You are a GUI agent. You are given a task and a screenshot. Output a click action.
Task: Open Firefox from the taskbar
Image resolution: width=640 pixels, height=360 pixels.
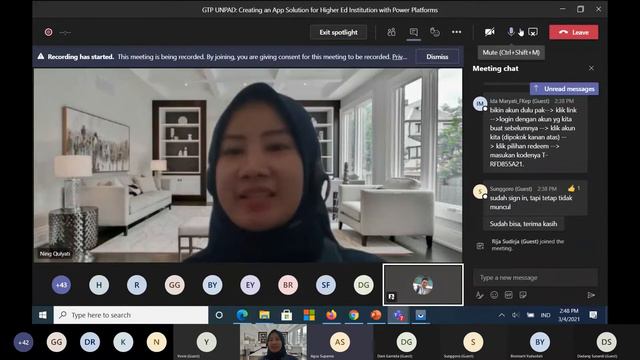331,315
